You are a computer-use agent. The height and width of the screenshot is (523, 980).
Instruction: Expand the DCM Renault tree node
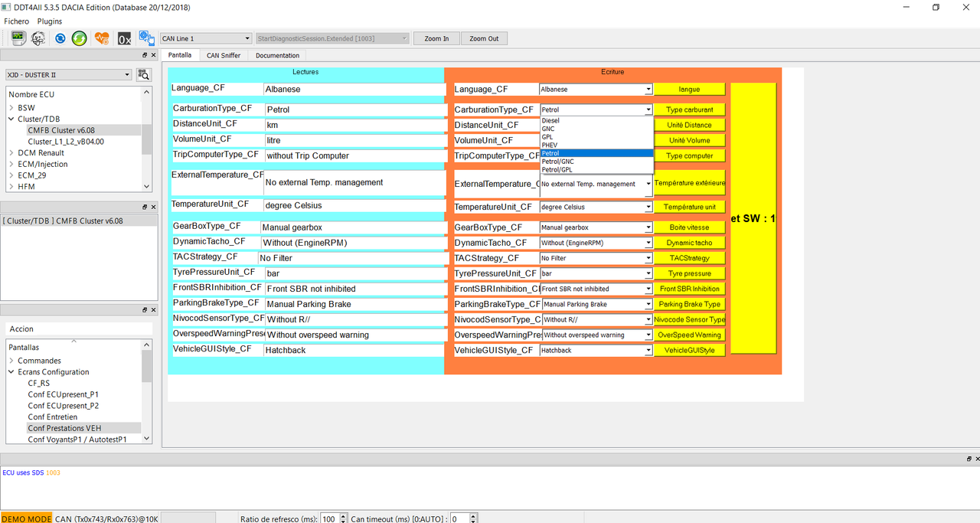(11, 153)
